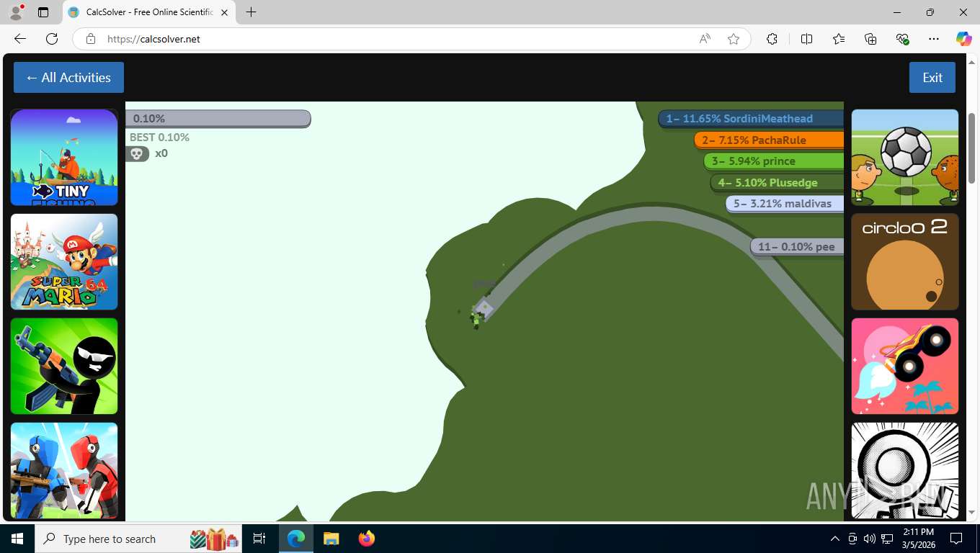Image resolution: width=980 pixels, height=553 pixels.
Task: Open Task View on the taskbar
Action: (260, 539)
